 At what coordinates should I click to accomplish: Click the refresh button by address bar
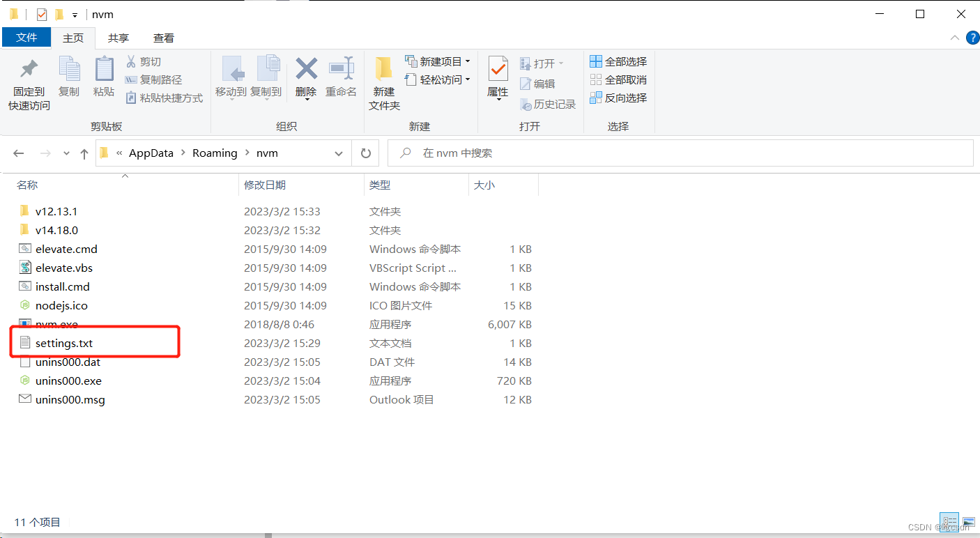pos(366,153)
